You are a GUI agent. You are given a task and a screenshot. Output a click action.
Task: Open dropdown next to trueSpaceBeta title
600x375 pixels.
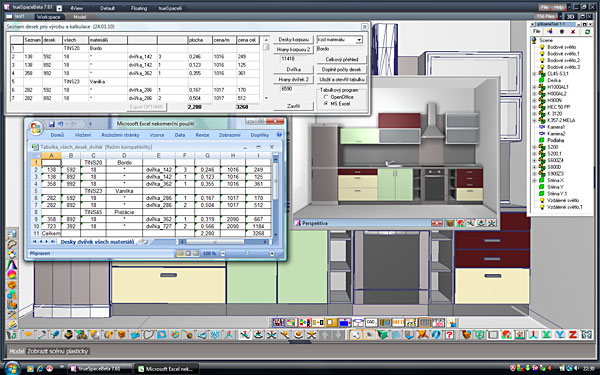(x=59, y=8)
